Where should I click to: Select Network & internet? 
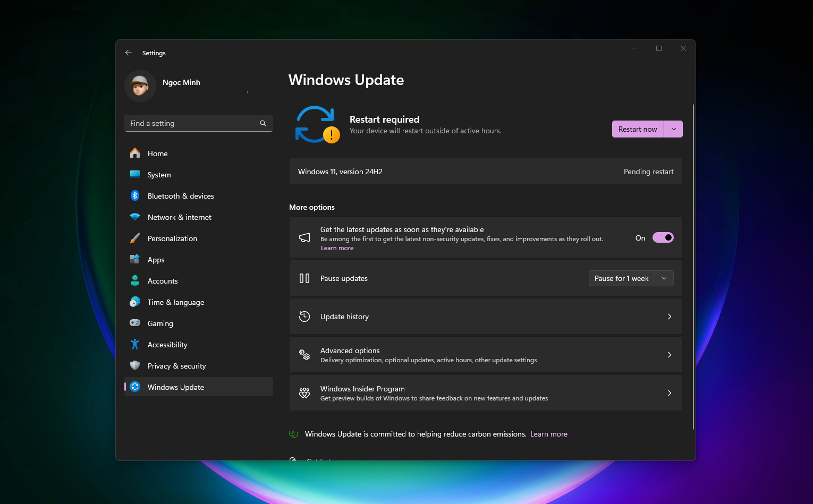pyautogui.click(x=198, y=217)
